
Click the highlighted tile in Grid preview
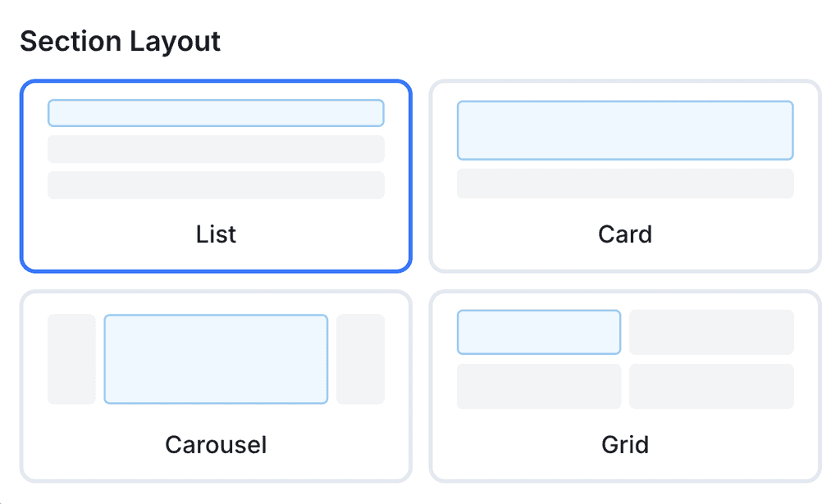pyautogui.click(x=539, y=332)
